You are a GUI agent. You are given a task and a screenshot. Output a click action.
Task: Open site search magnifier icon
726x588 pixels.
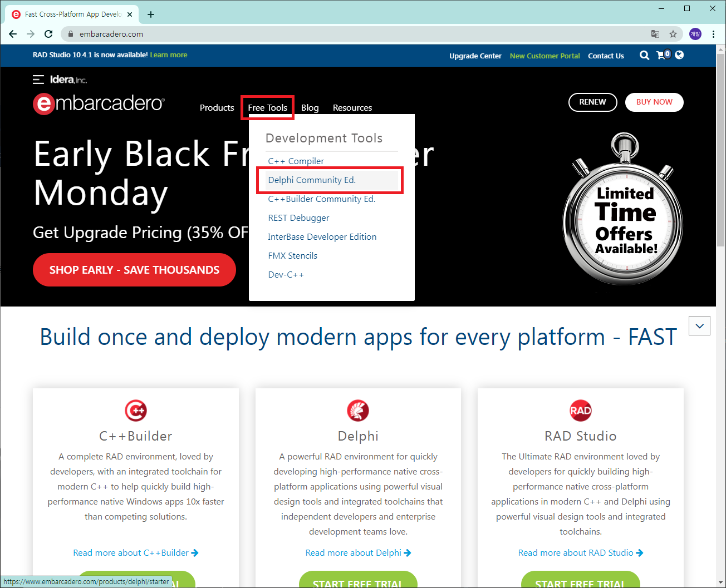click(x=644, y=55)
